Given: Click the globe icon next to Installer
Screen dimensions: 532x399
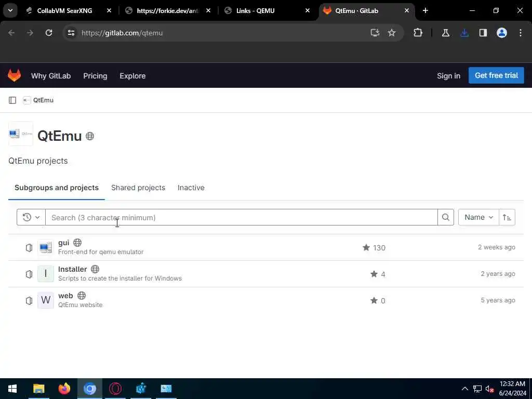Looking at the screenshot, I should pos(95,269).
